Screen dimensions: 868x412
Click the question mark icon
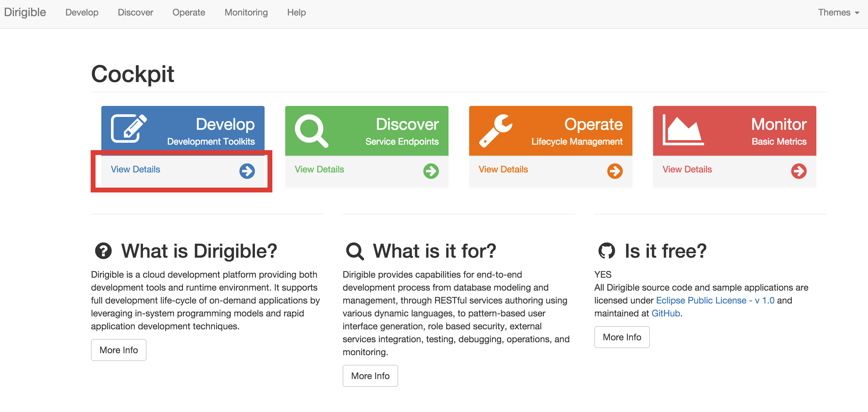(103, 251)
